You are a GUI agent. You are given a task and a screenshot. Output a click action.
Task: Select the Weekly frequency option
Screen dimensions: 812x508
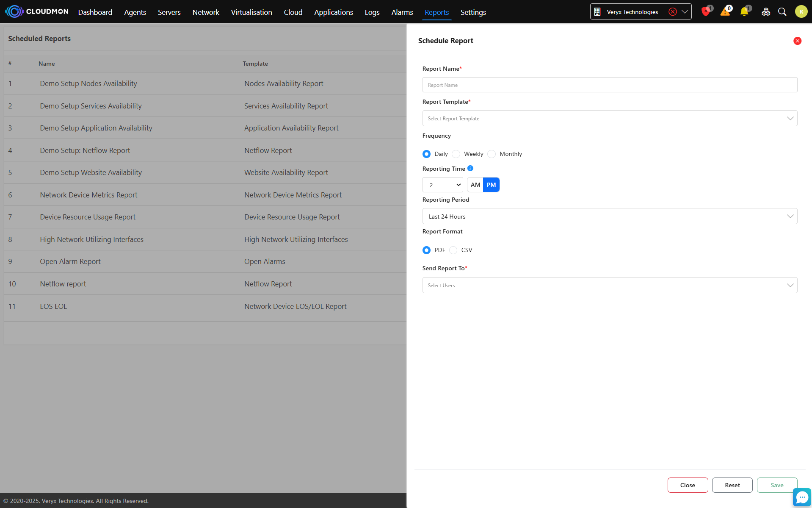[x=456, y=154]
